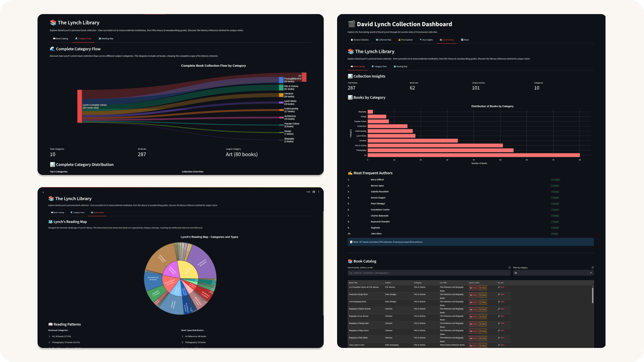Click Books button for Cinematography Book row

[473, 302]
